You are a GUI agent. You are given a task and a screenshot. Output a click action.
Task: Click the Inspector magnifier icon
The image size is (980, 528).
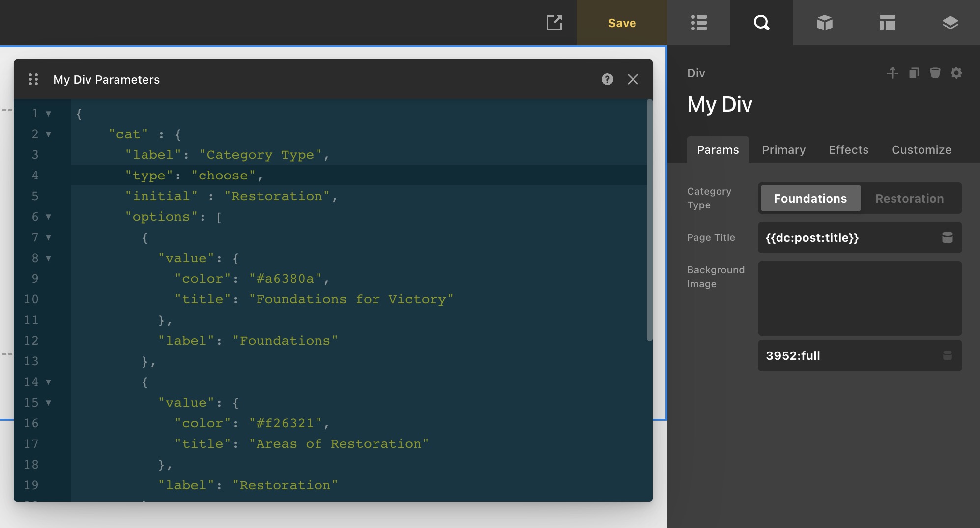pos(761,23)
